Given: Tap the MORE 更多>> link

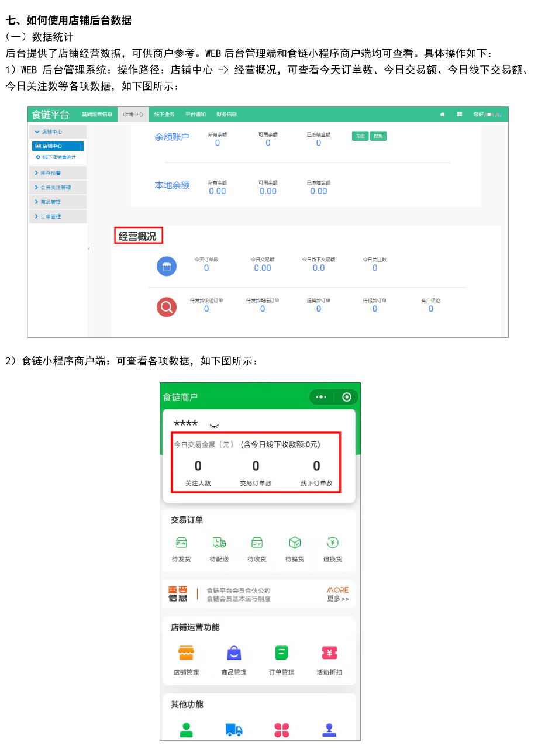Looking at the screenshot, I should (338, 594).
